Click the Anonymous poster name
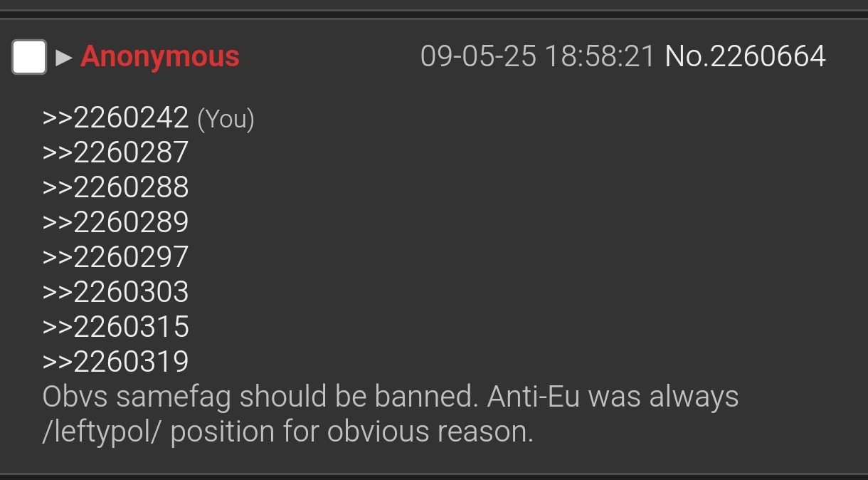This screenshot has height=480, width=868. tap(160, 56)
